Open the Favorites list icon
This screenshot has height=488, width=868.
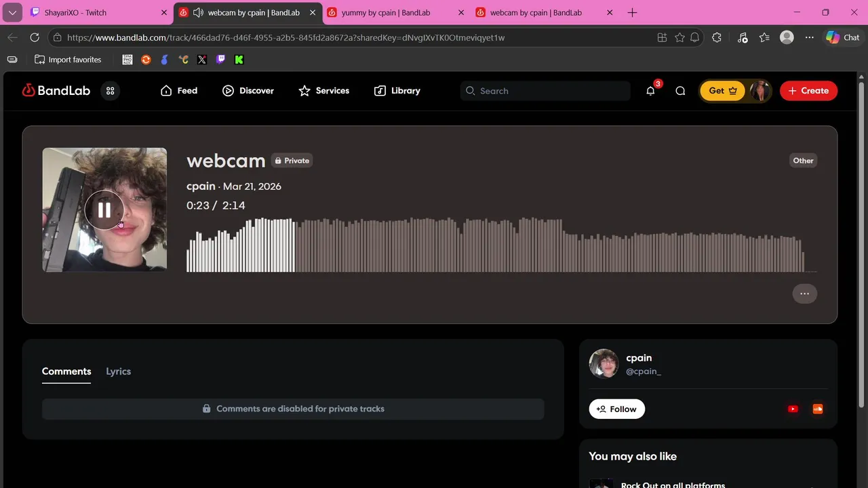click(x=764, y=37)
